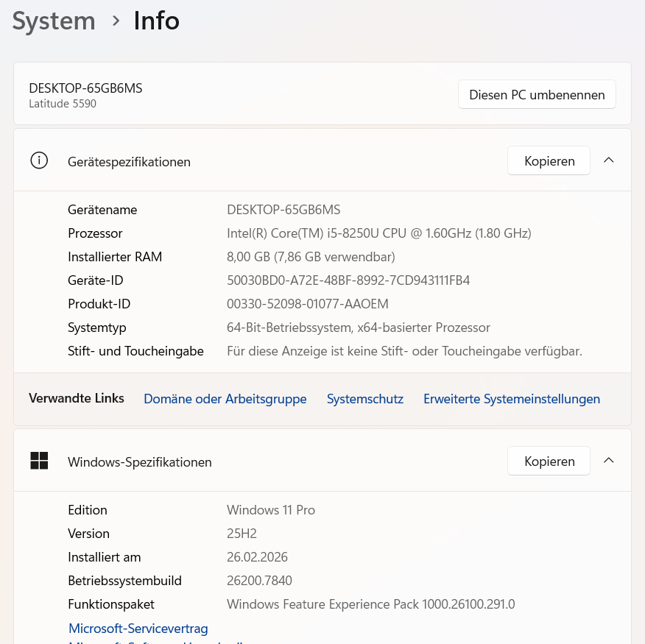
Task: Click the Installierter RAM label
Action: click(x=115, y=257)
